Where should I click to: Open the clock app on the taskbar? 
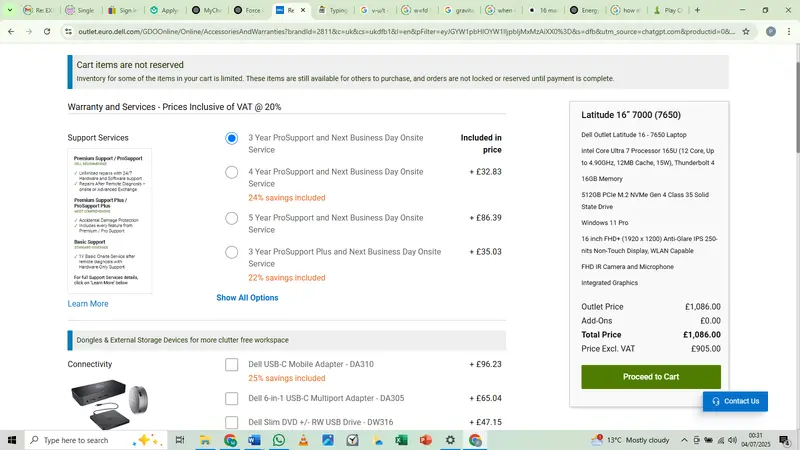point(352,440)
